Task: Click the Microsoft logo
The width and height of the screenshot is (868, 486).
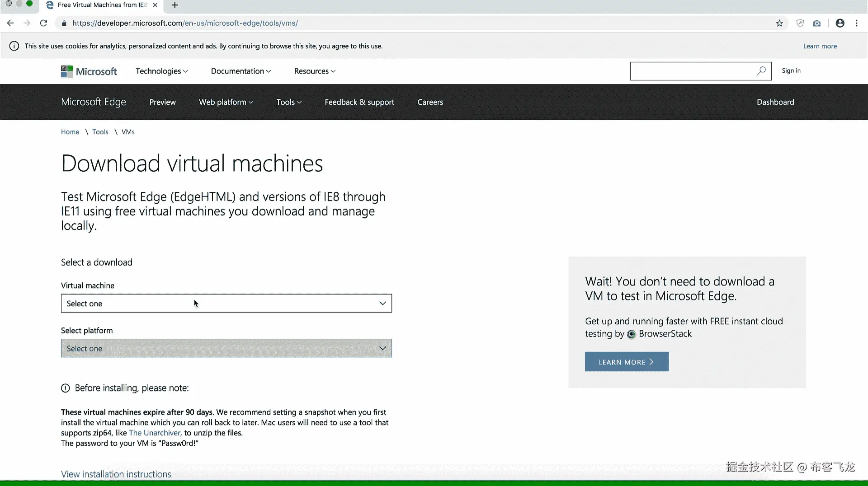Action: 89,71
